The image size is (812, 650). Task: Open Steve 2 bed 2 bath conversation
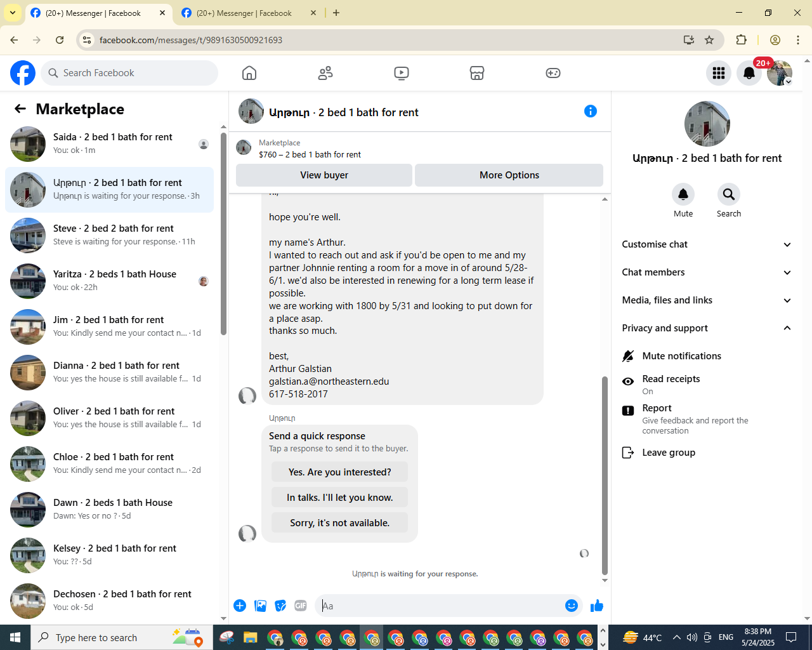click(x=109, y=235)
